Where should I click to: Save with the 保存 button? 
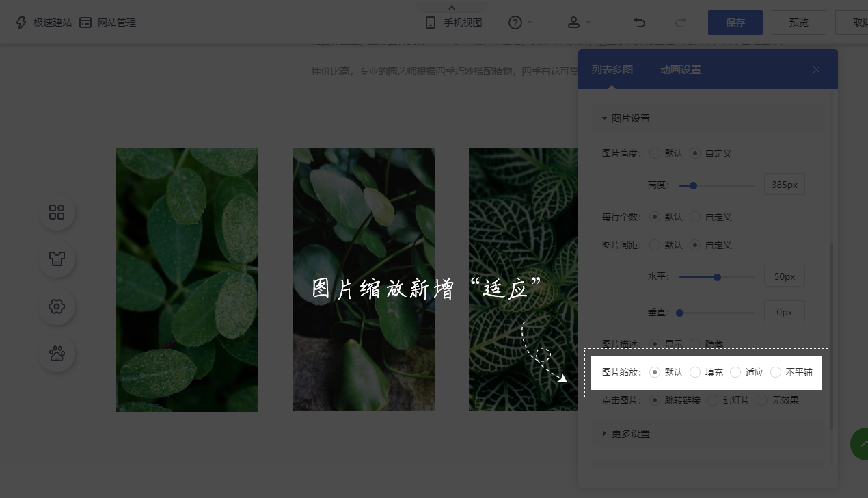[735, 23]
